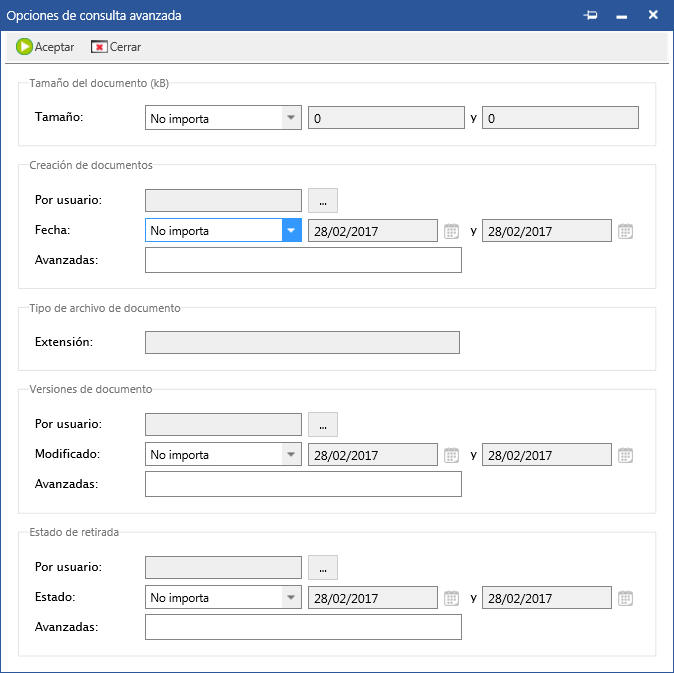674x673 pixels.
Task: Click Por usuario field under Creación de documentos
Action: click(x=224, y=201)
